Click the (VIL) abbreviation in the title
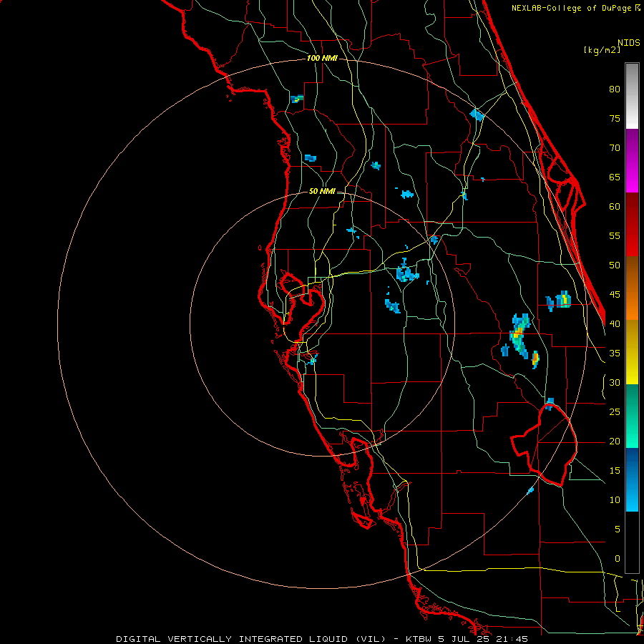This screenshot has height=644, width=644. click(371, 639)
